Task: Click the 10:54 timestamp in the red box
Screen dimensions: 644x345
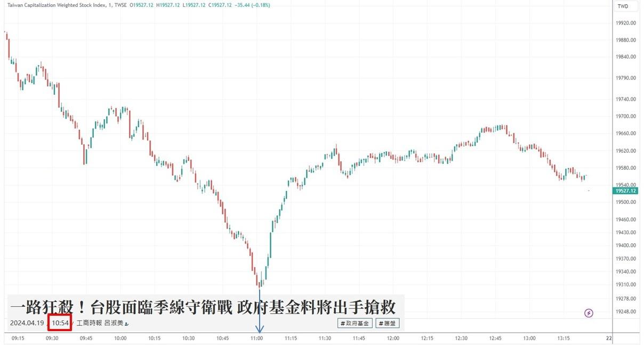Action: point(60,323)
